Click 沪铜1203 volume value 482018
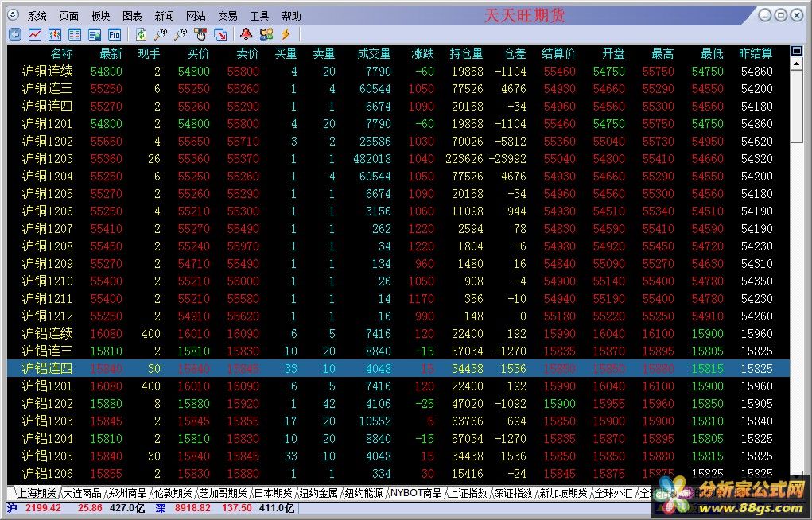The width and height of the screenshot is (812, 520). pyautogui.click(x=372, y=158)
